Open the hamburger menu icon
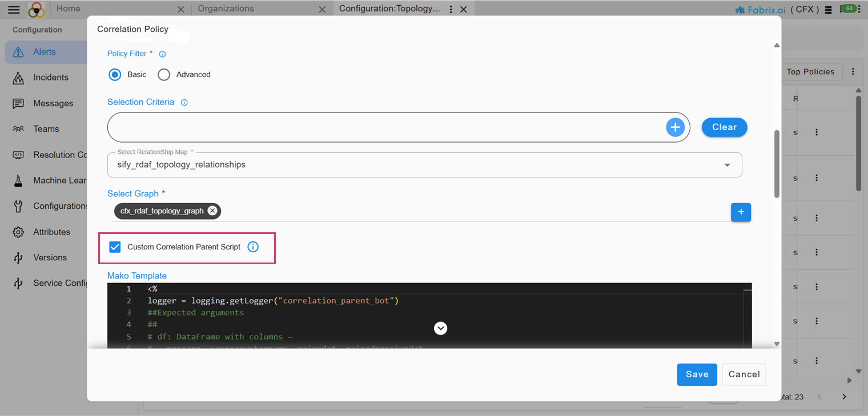Screen dimensions: 868x416 click(x=14, y=9)
